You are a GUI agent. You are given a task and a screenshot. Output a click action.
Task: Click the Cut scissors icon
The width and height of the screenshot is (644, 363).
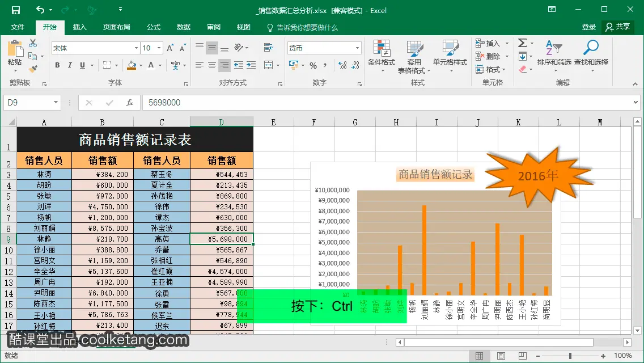tap(33, 43)
